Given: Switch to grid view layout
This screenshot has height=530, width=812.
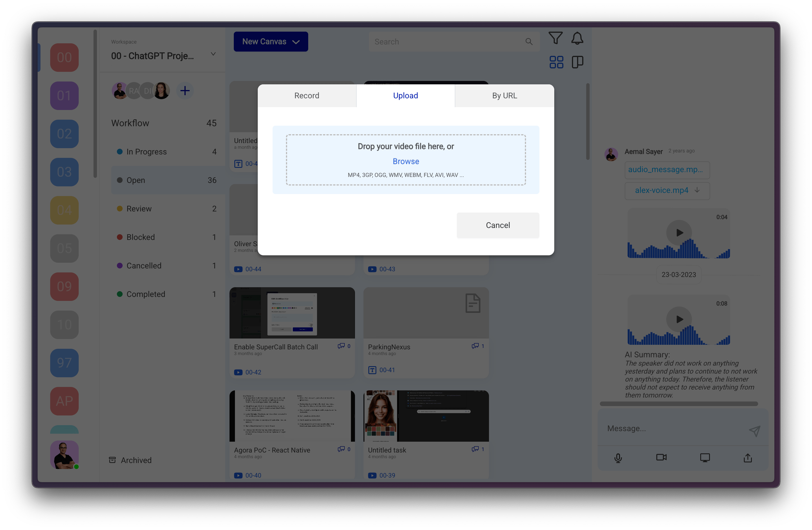Looking at the screenshot, I should point(556,62).
